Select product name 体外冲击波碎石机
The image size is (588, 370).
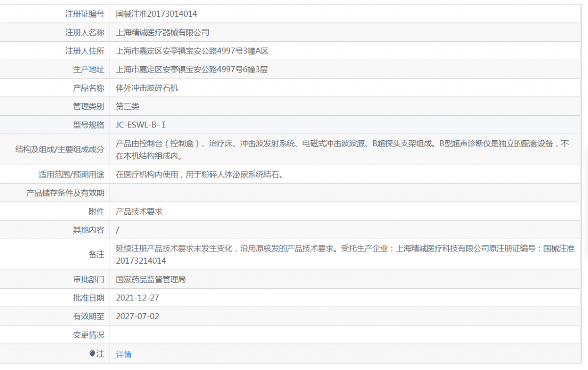[147, 88]
